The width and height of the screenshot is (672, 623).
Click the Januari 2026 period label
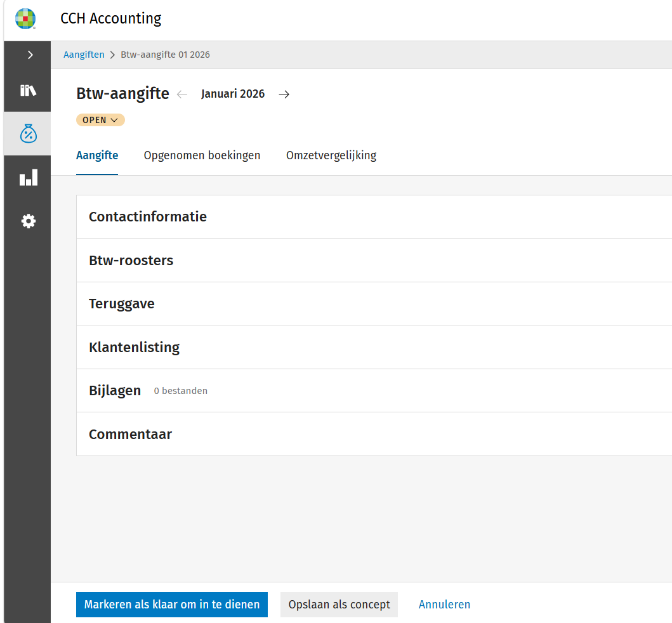tap(233, 94)
